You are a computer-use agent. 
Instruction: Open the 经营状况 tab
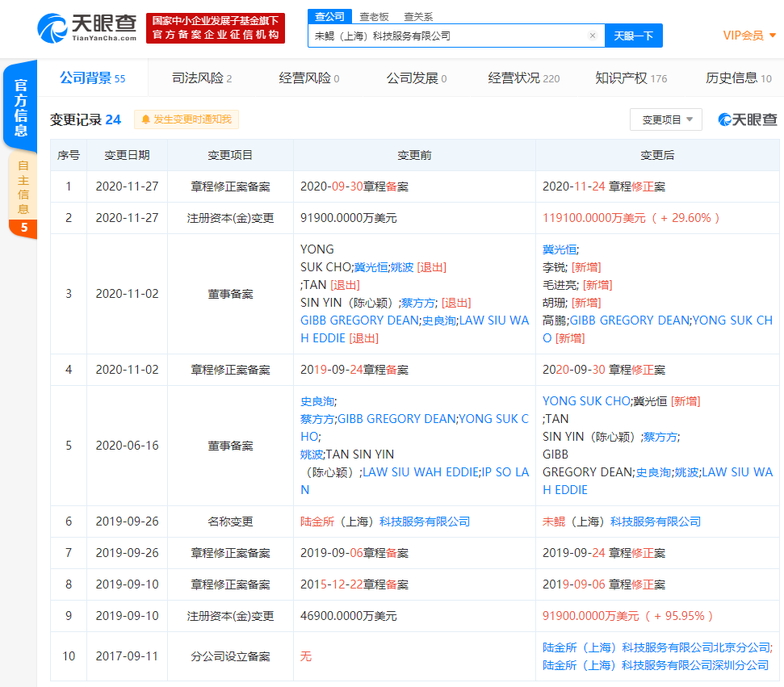tap(515, 78)
